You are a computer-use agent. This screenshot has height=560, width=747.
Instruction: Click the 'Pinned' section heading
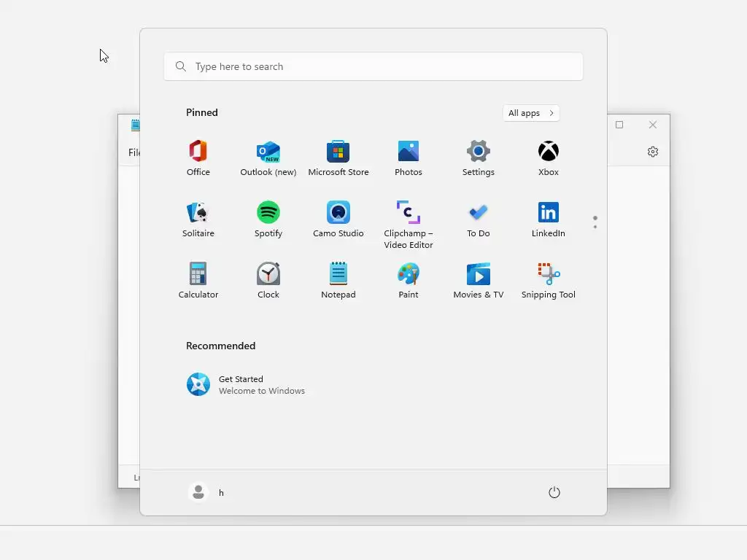[x=202, y=112]
